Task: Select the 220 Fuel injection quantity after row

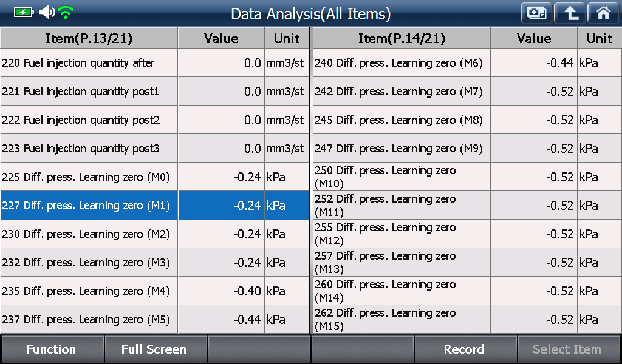Action: click(x=155, y=62)
